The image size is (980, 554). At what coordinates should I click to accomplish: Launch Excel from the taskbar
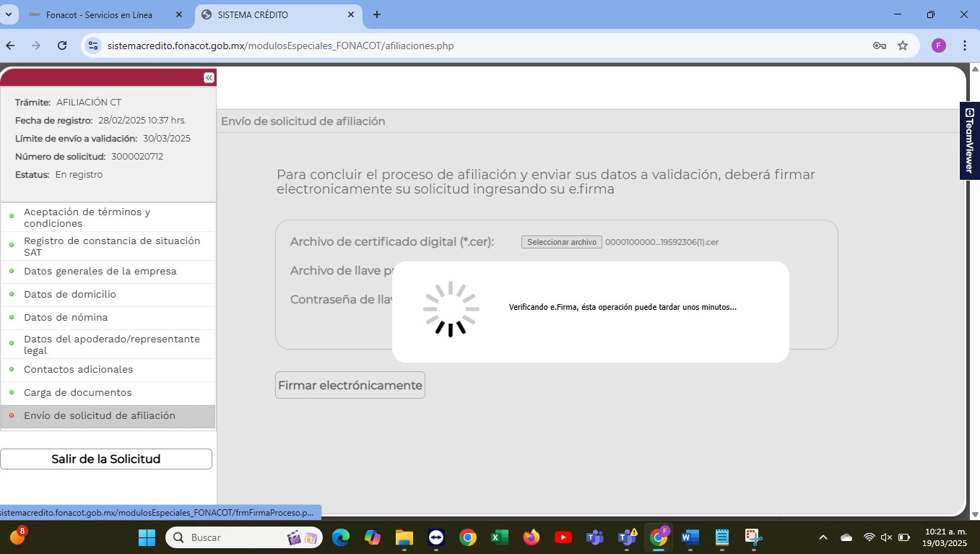click(499, 537)
